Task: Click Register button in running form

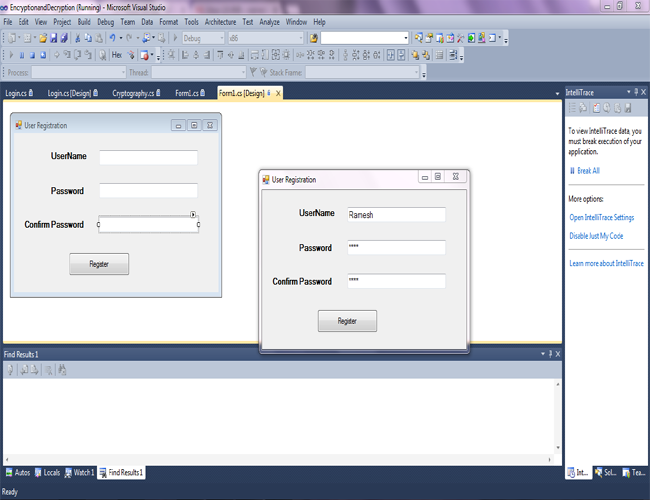Action: point(347,321)
